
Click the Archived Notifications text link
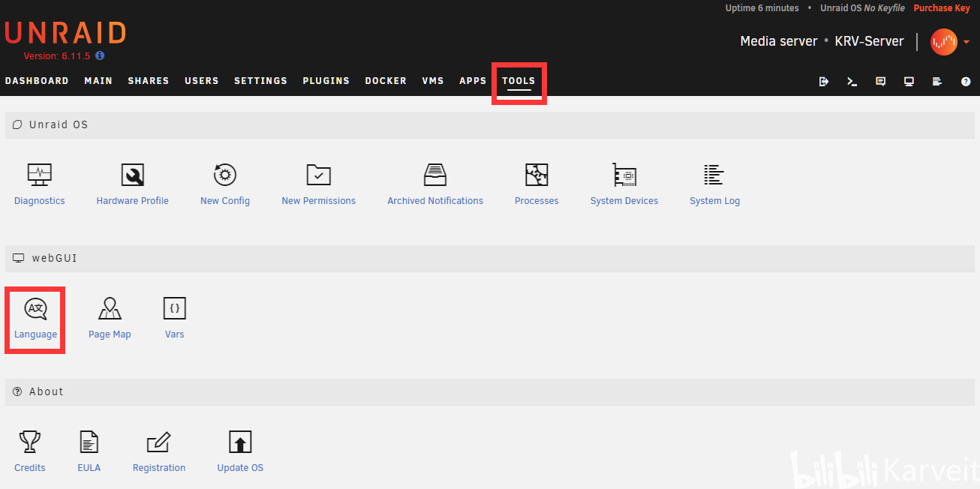(435, 201)
